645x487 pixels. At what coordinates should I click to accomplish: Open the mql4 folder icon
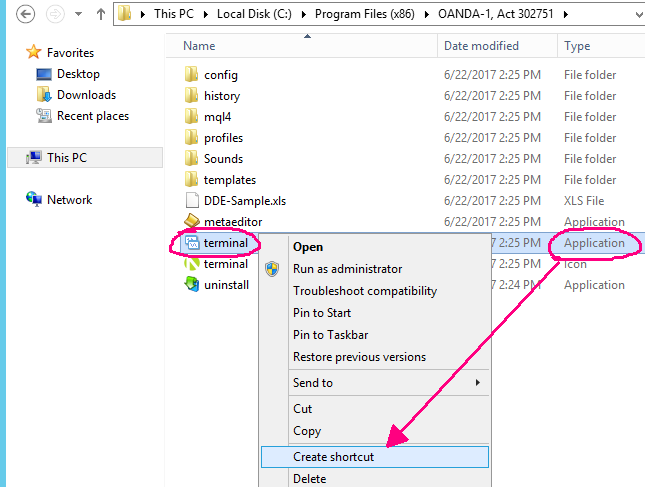[193, 117]
